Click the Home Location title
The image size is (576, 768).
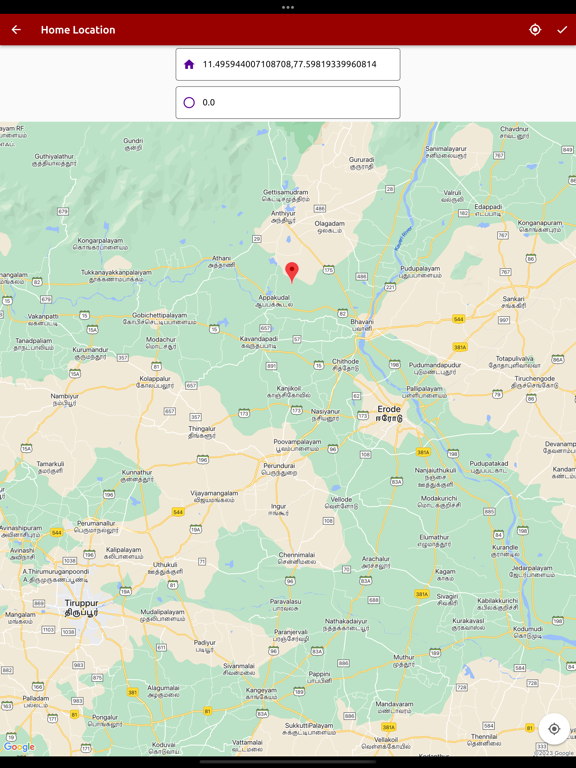[78, 30]
